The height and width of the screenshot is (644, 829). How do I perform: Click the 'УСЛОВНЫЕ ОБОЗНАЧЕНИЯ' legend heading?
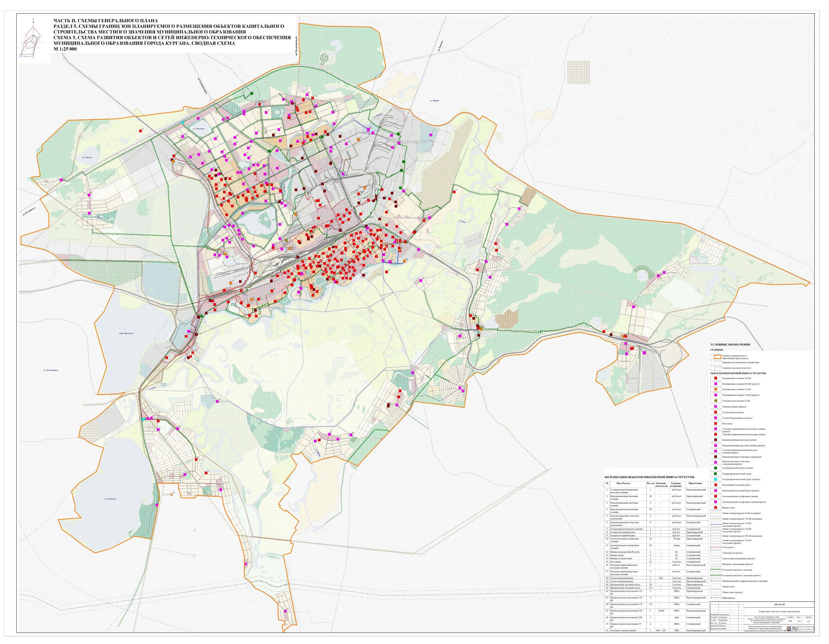click(730, 345)
